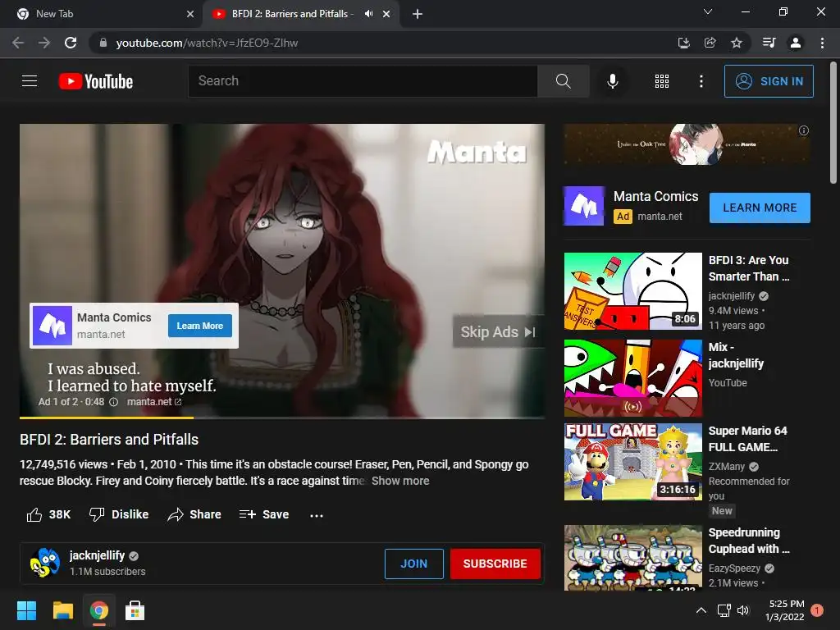The image size is (840, 630).
Task: Open BFDI 3: Are You Smarter Than thumbnail
Action: coord(632,291)
